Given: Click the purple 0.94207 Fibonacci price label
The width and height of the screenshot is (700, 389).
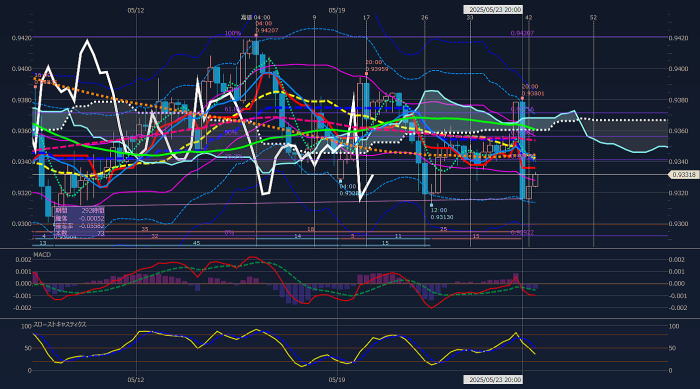Looking at the screenshot, I should point(522,33).
